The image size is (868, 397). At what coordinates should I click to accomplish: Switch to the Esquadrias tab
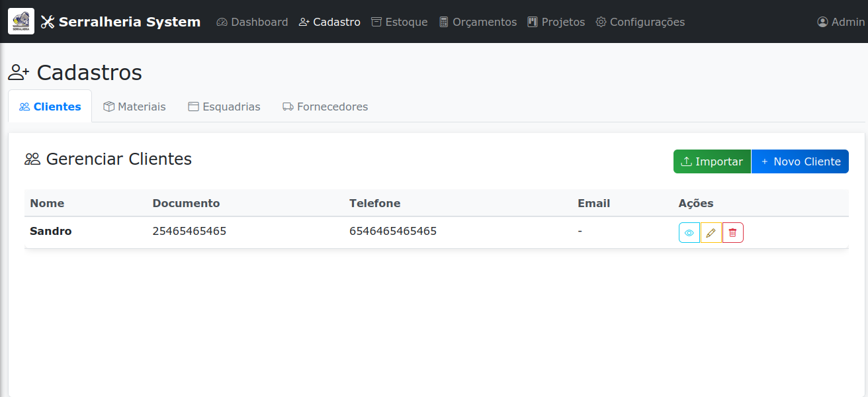click(x=224, y=107)
